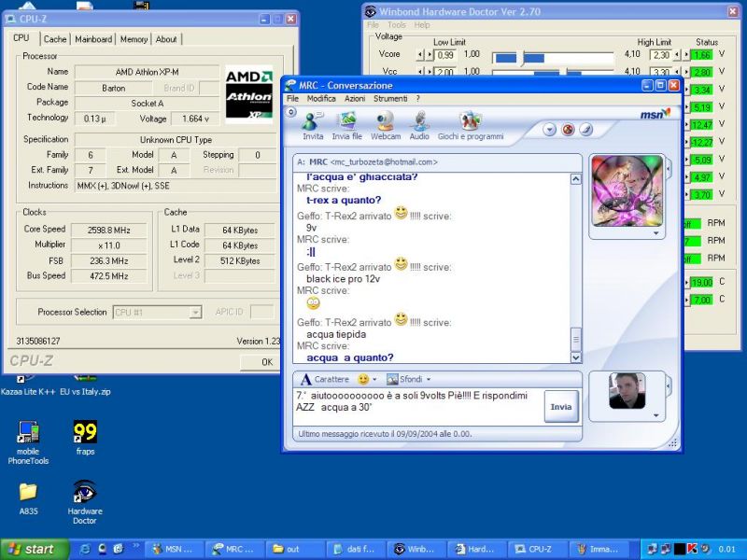Image resolution: width=747 pixels, height=560 pixels.
Task: Open Help menu in Hardware Doctor
Action: coord(422,25)
